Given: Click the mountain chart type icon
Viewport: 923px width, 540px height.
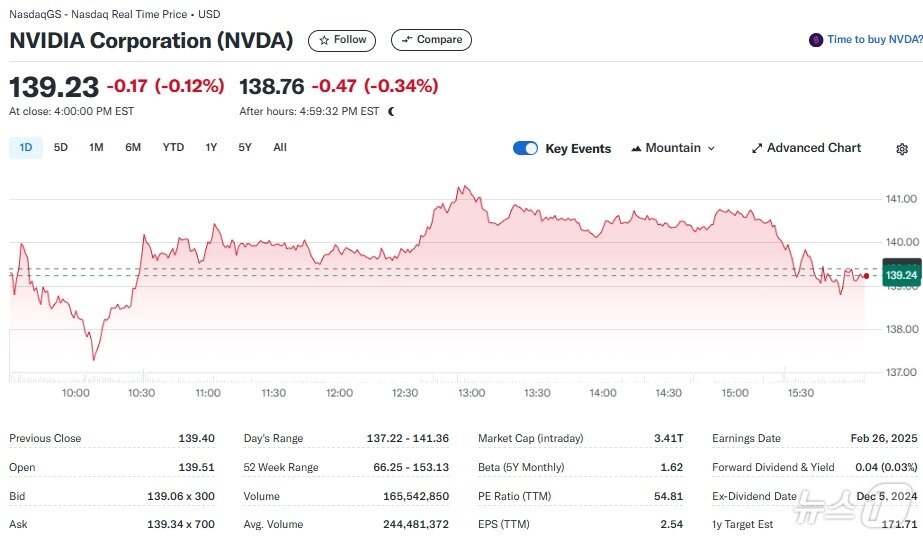Looking at the screenshot, I should pyautogui.click(x=636, y=148).
